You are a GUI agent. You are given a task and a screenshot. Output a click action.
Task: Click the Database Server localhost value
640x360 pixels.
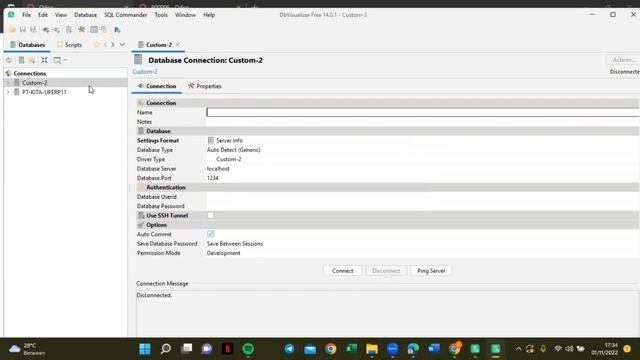218,169
